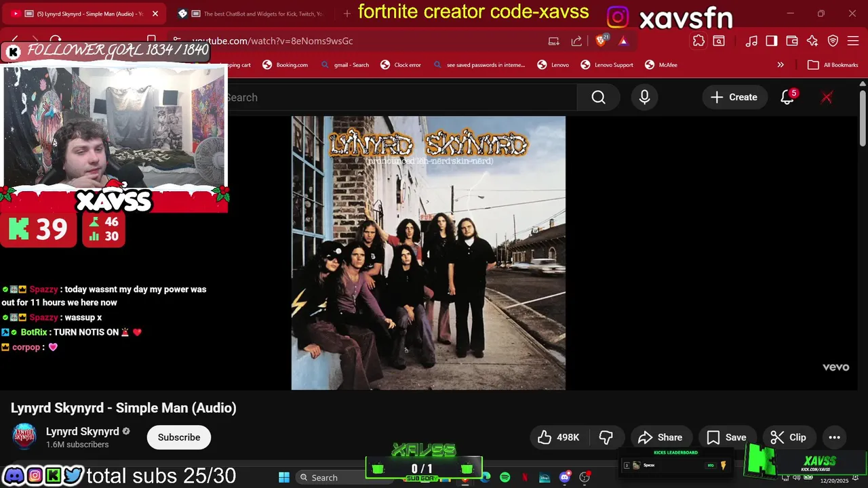The image size is (868, 488).
Task: Open the Lynyrd Skynyrd channel avatar
Action: (24, 437)
